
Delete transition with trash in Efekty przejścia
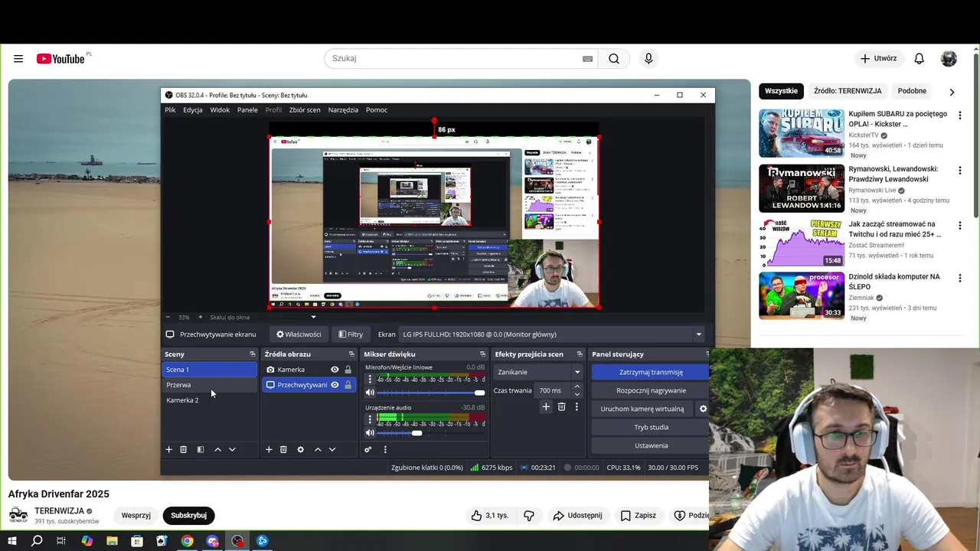tap(561, 407)
